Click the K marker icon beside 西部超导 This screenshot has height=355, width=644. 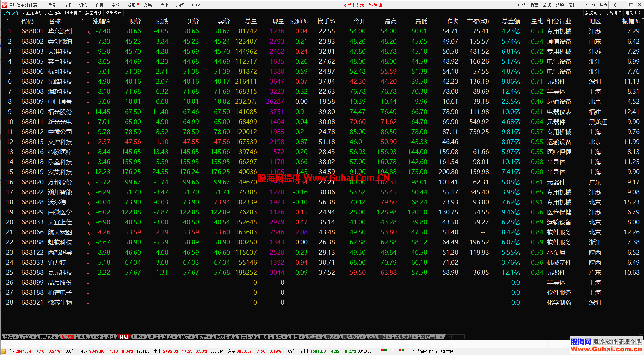88,254
